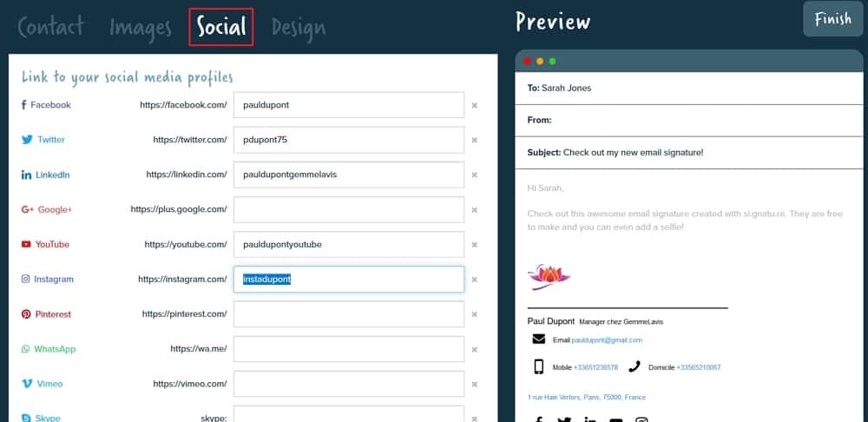Open the pauldupont@gmail.com email link in preview
This screenshot has height=422, width=868.
(607, 340)
